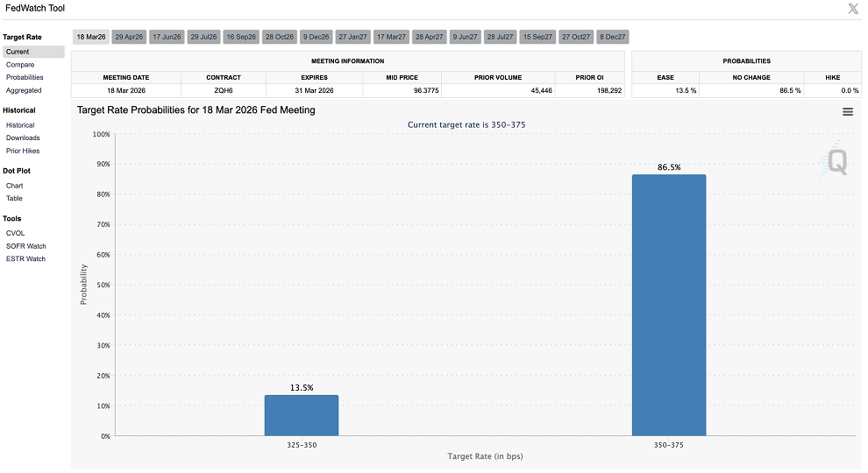868x473 pixels.
Task: Switch to the 9 Jun27 meeting tab
Action: pos(465,37)
